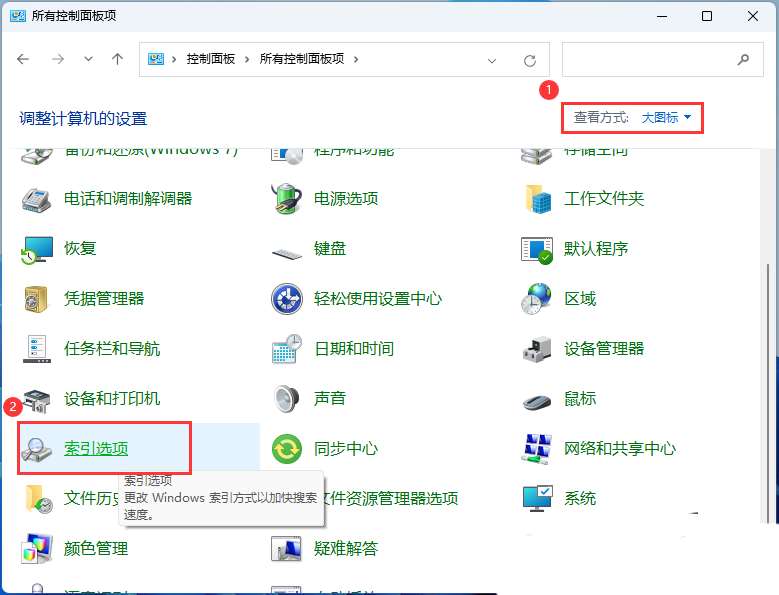Open the 颜色管理 icon
Viewport: 779px width, 595px height.
tap(36, 548)
